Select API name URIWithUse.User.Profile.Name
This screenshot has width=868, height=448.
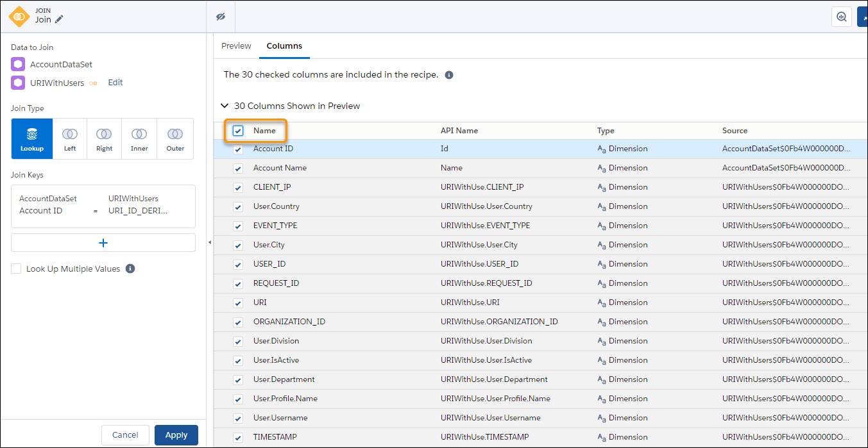(495, 399)
